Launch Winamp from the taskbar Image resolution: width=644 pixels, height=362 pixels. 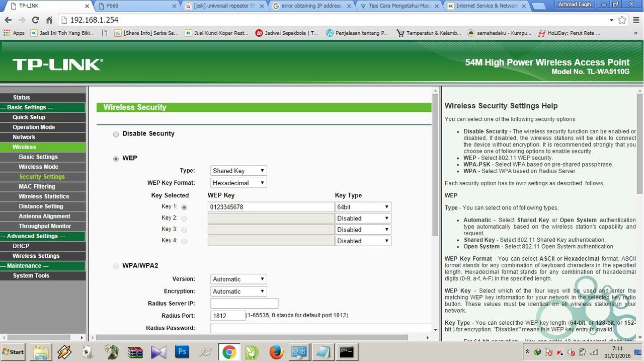click(x=64, y=352)
